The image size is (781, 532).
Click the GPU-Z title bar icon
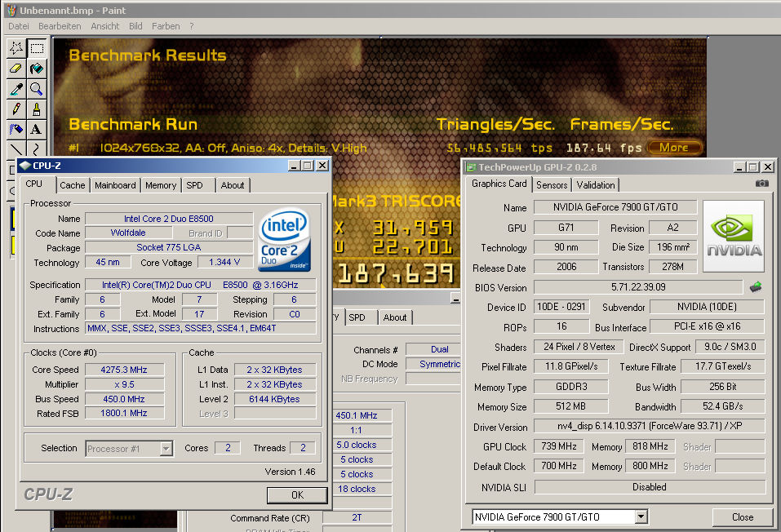point(471,167)
